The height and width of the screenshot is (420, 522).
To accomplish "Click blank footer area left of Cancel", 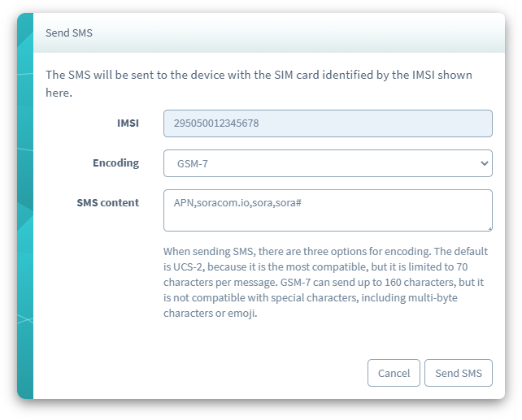I will 203,373.
